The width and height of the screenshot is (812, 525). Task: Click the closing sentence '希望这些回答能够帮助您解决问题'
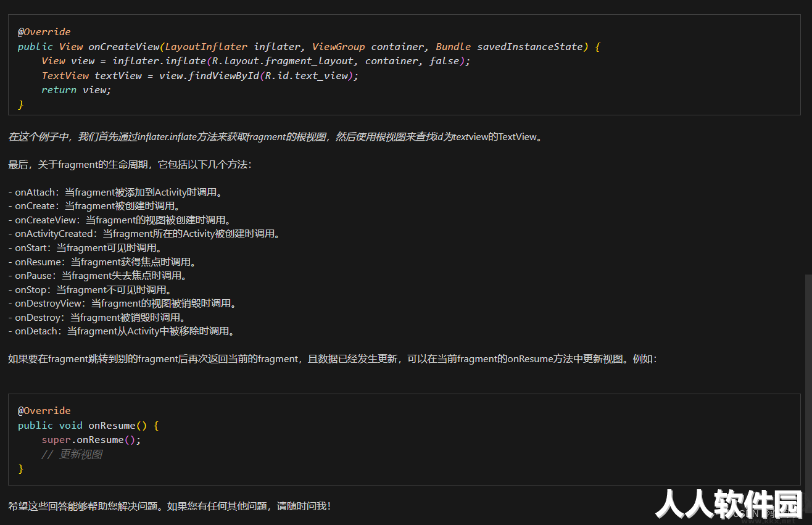point(170,506)
